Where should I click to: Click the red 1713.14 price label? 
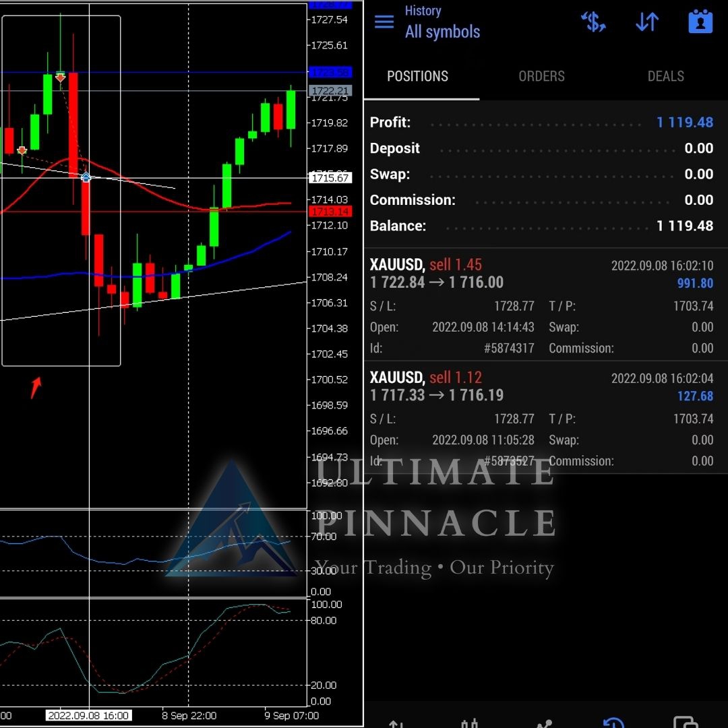click(x=330, y=212)
